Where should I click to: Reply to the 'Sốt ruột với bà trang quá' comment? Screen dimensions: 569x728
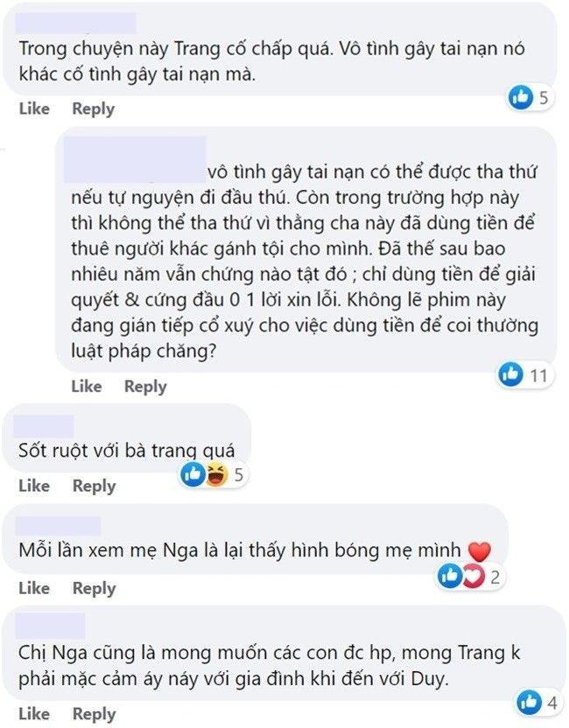coord(93,486)
